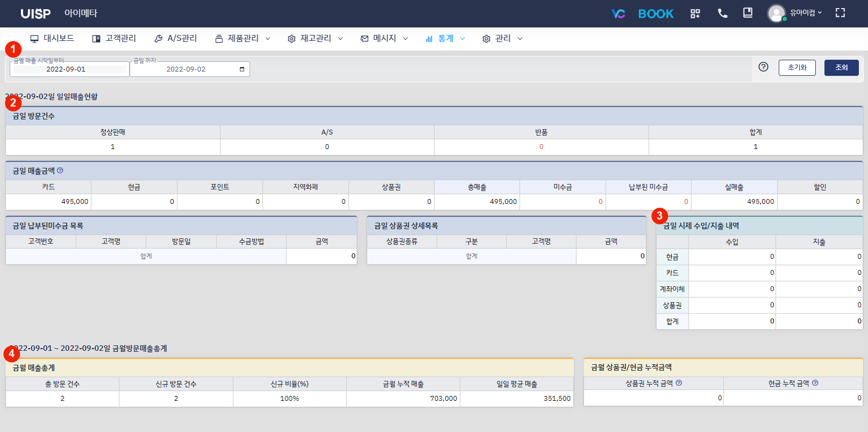The image size is (868, 432).
Task: Click the 카드 value 495,000
Action: pos(75,202)
